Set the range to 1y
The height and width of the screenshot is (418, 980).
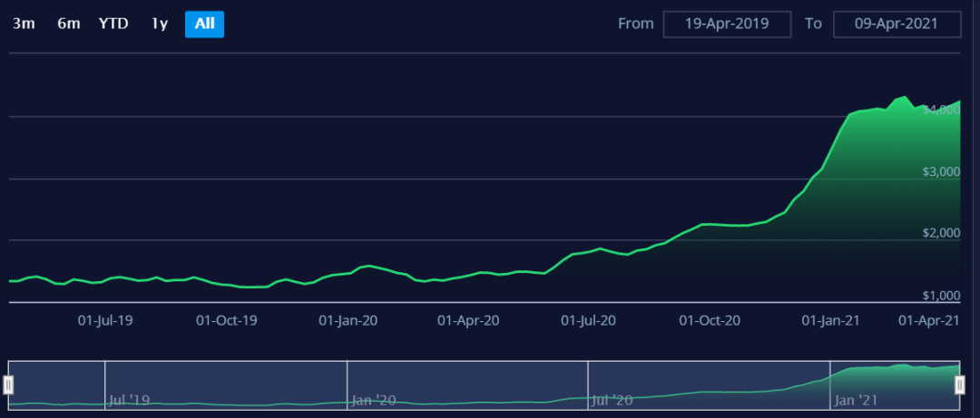pyautogui.click(x=160, y=24)
